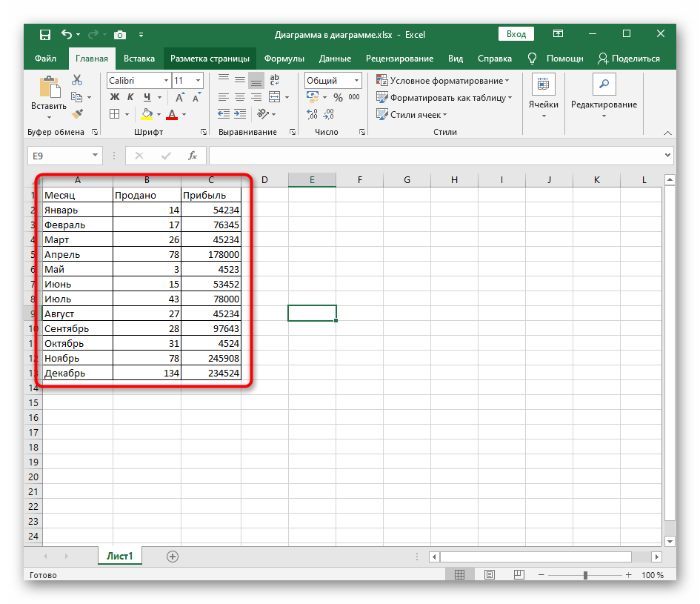Switch to the Формулы ribbon tab
This screenshot has height=604, width=700.
coord(284,59)
